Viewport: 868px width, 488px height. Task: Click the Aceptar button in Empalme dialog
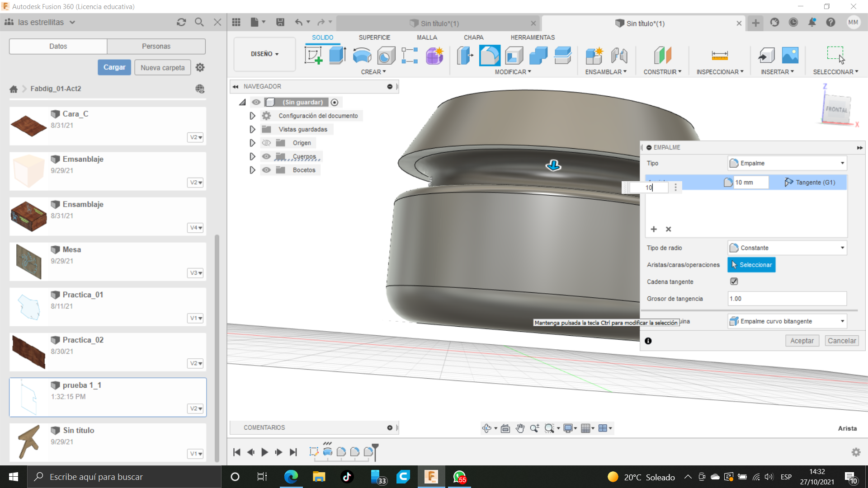click(802, 341)
